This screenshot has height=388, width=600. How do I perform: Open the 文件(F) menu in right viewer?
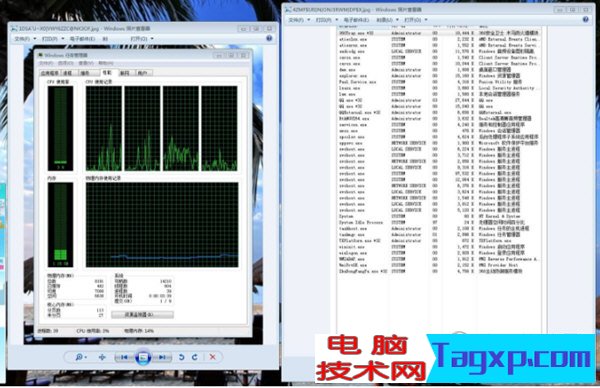point(299,20)
